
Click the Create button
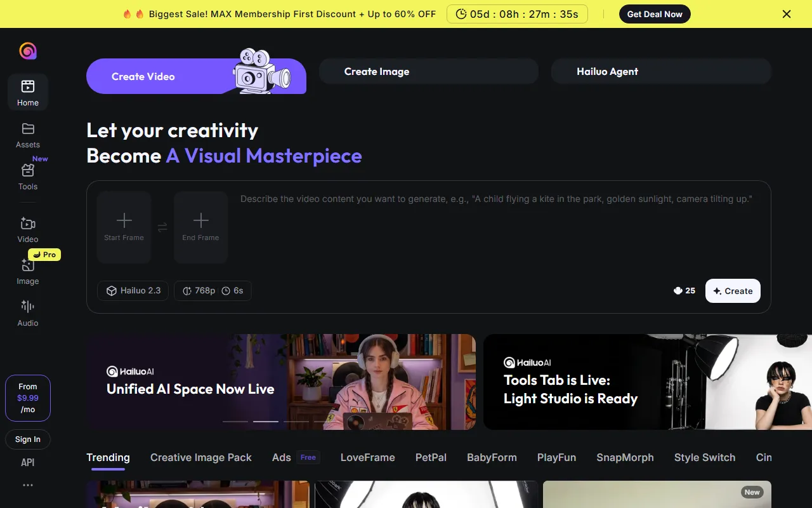tap(733, 291)
